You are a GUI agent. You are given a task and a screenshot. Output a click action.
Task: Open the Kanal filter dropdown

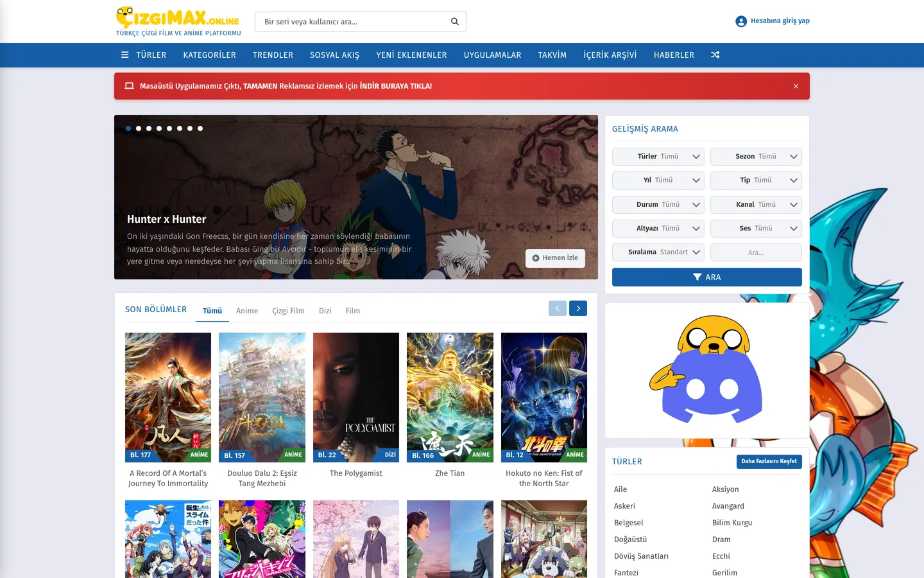tap(756, 205)
